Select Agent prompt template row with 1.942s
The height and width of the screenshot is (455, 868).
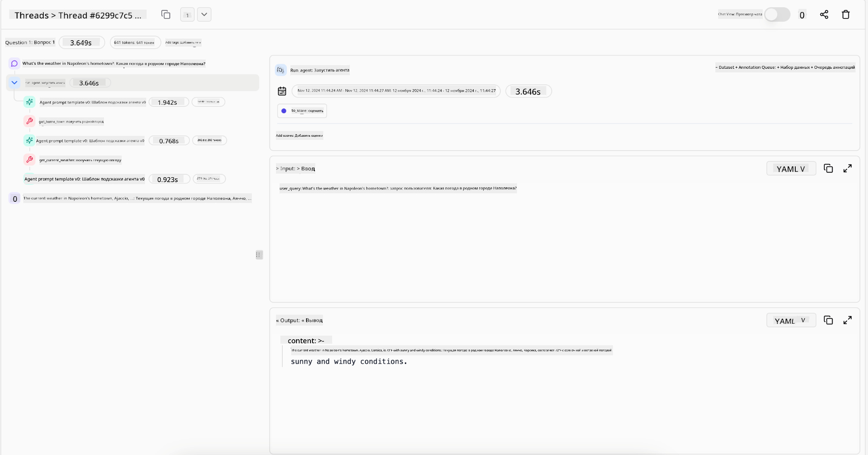pos(93,102)
